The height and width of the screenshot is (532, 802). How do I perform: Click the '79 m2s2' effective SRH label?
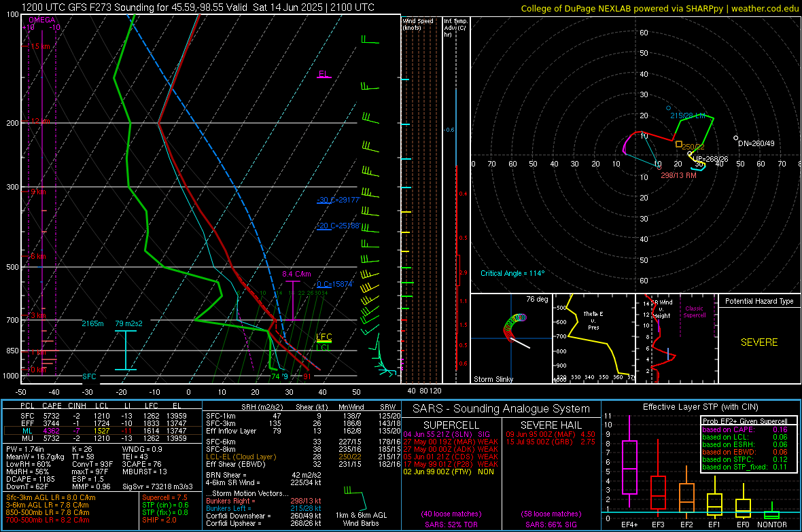[x=128, y=324]
